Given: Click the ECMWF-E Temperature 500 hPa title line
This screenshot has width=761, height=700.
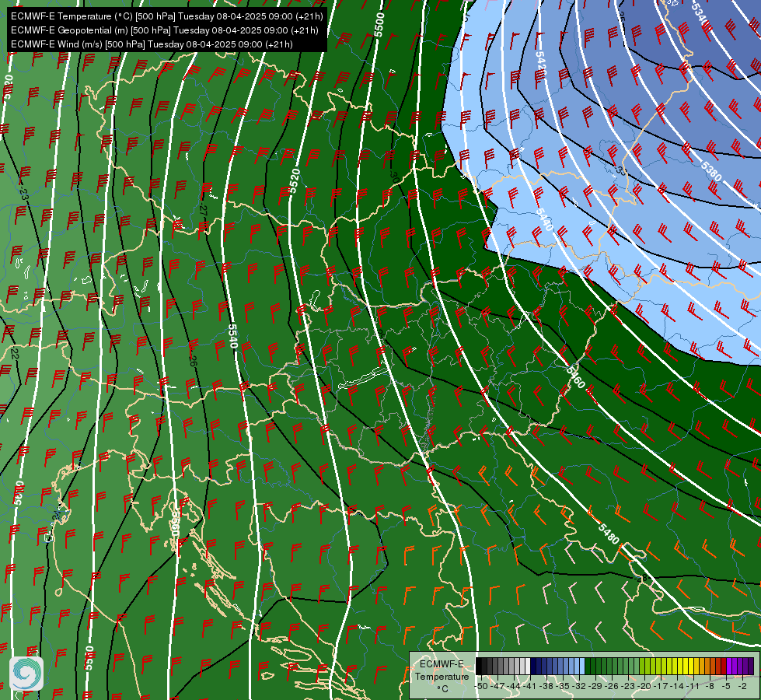Looking at the screenshot, I should [166, 16].
